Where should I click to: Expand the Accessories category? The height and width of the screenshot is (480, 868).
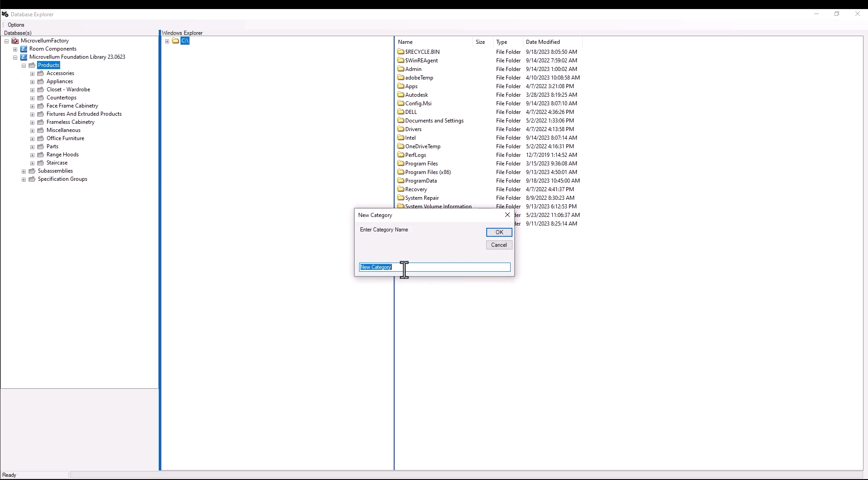point(32,73)
